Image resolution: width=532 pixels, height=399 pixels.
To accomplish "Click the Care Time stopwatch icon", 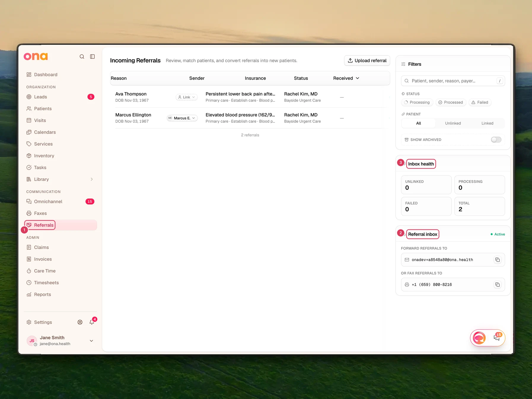I will 29,271.
